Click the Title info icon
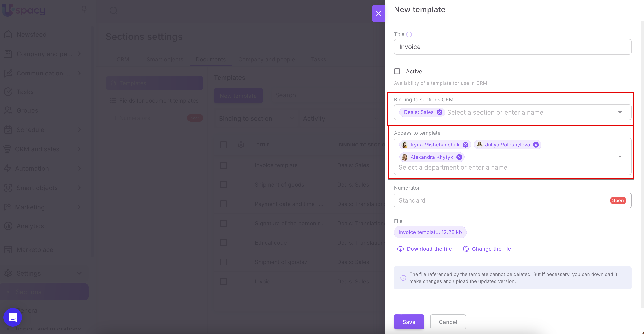644x334 pixels. pyautogui.click(x=409, y=34)
